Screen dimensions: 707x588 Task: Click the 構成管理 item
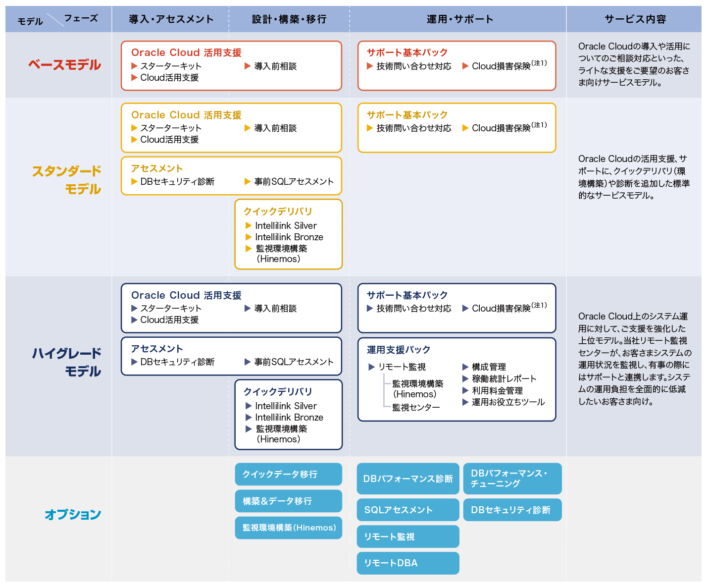(x=489, y=367)
